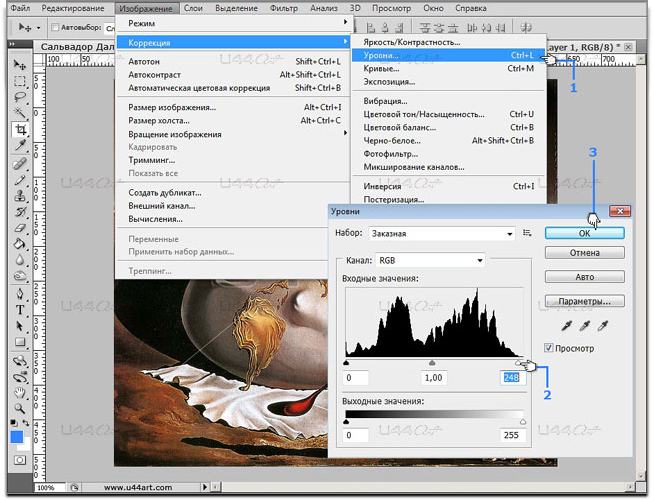Select the Paint Bucket tool
Image resolution: width=653 pixels, height=500 pixels.
point(20,244)
